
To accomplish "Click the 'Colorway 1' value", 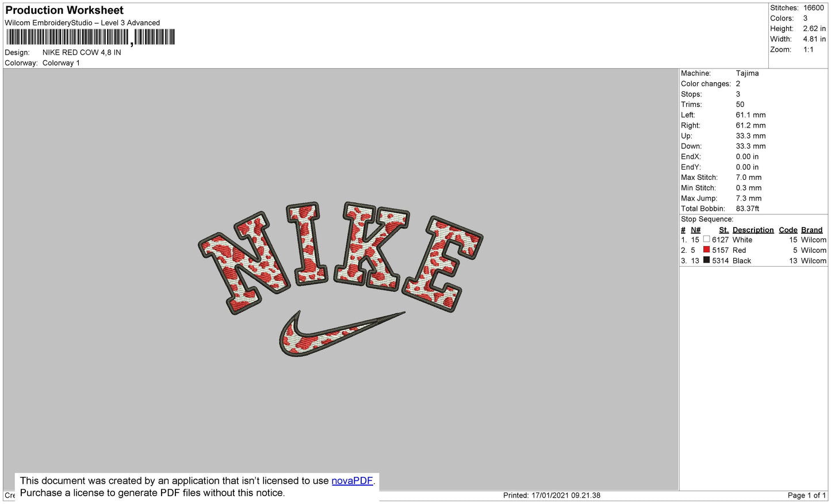I will pyautogui.click(x=61, y=63).
